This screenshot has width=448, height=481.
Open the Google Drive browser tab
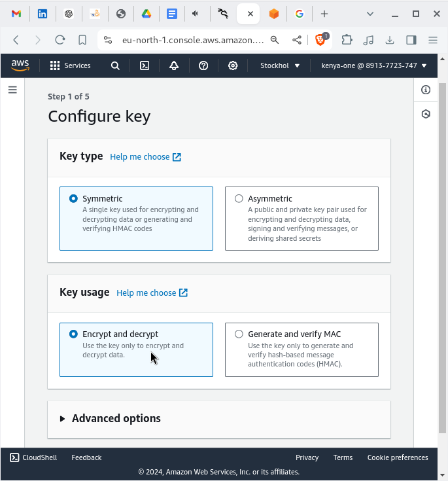click(x=146, y=14)
